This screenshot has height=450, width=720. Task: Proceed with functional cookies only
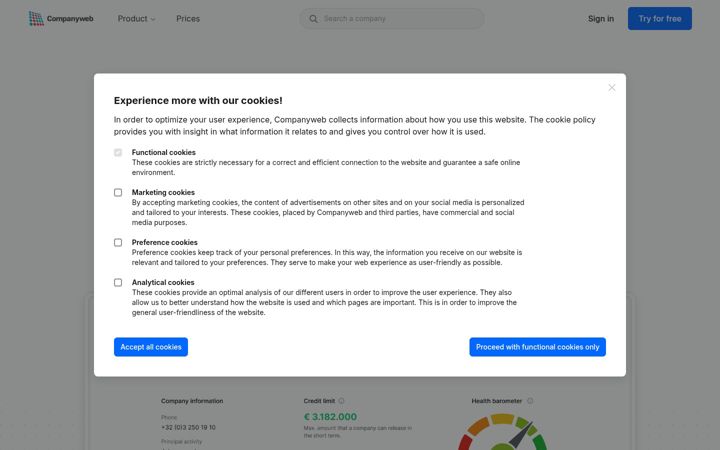point(537,347)
